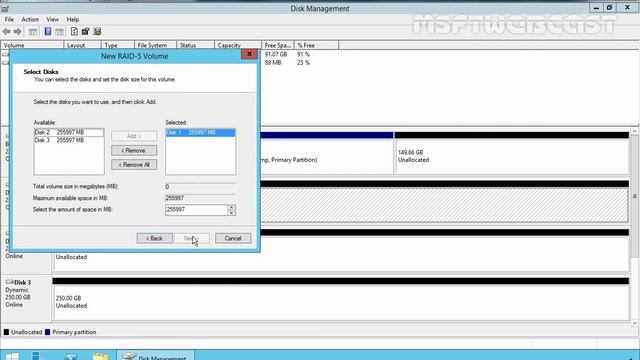The image size is (640, 360).
Task: Sort by the Free Space column header
Action: (x=278, y=45)
